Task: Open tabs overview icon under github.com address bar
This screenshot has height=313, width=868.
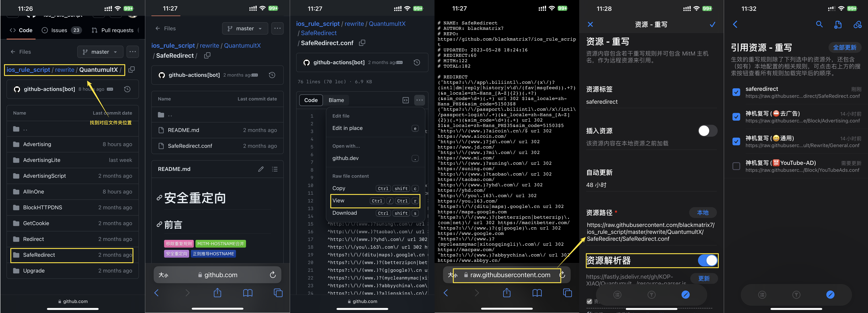Action: pyautogui.click(x=278, y=293)
